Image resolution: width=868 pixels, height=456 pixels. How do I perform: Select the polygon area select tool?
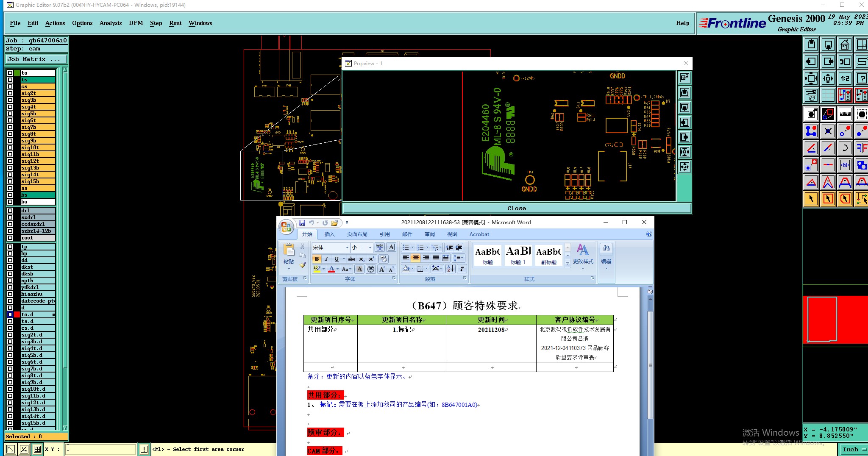coord(845,198)
